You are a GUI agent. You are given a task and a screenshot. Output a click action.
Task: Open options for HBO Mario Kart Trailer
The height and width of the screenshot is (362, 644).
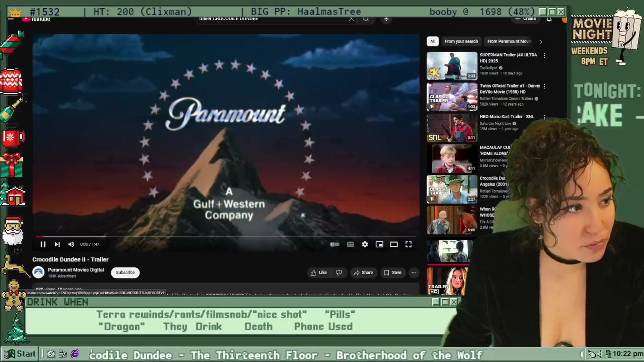click(544, 117)
